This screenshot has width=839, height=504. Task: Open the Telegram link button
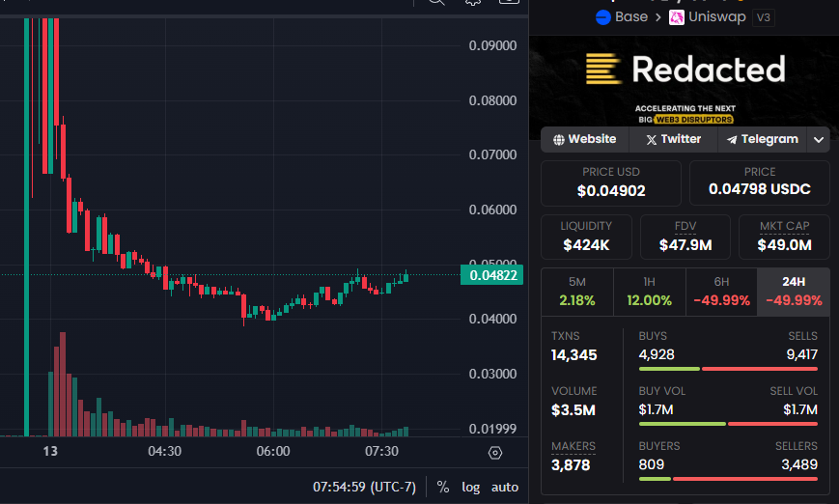pos(763,140)
